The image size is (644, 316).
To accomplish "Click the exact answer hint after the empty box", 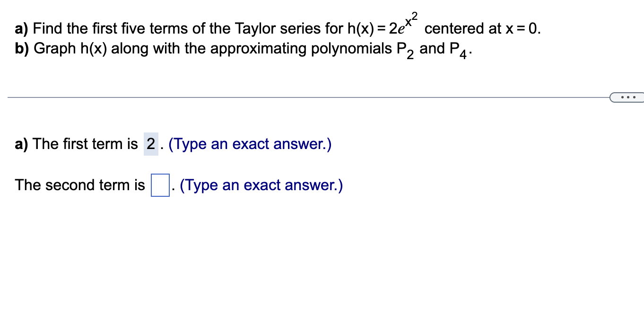I will click(260, 184).
